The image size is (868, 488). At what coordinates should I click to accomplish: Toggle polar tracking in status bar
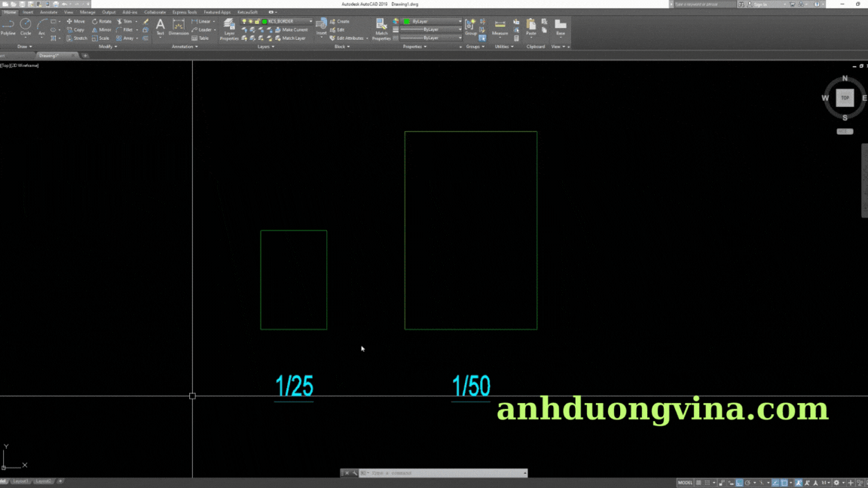[x=748, y=483]
